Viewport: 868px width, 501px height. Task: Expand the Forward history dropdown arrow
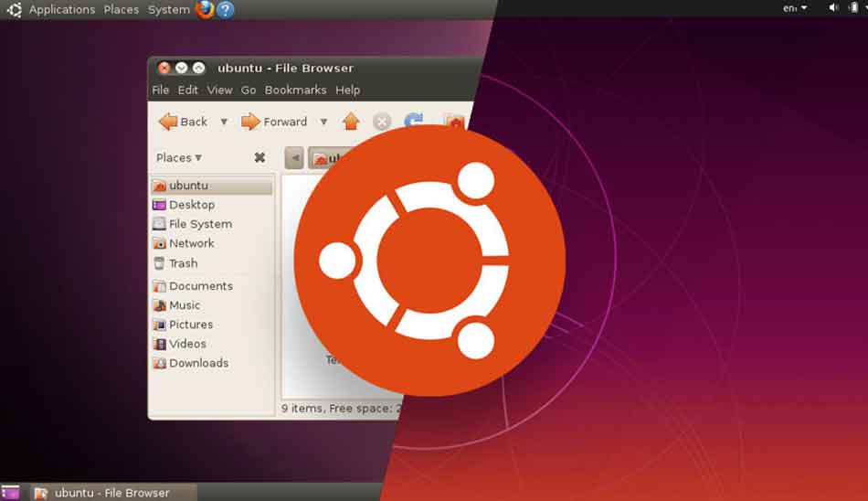coord(323,122)
